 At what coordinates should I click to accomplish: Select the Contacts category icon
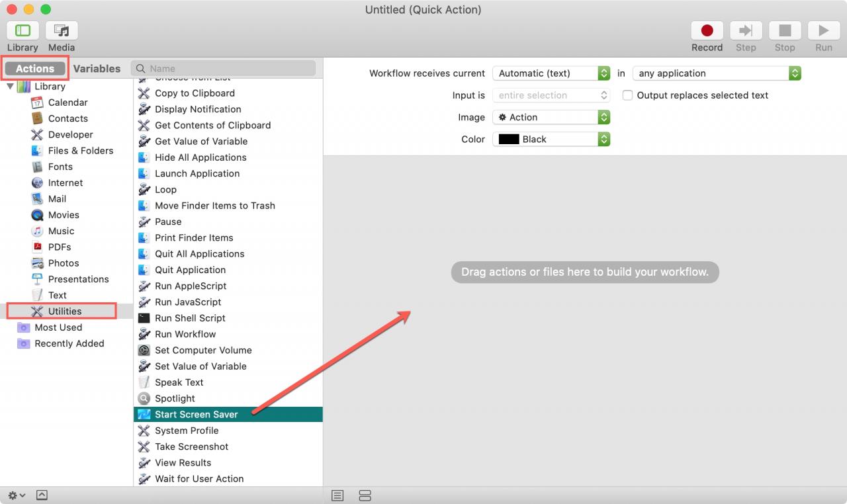point(37,118)
